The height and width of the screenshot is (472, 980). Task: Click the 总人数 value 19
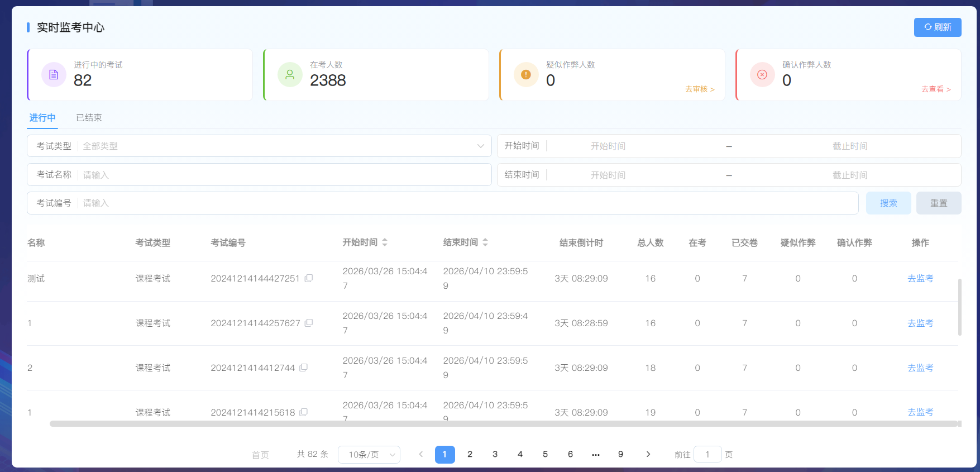click(x=651, y=412)
